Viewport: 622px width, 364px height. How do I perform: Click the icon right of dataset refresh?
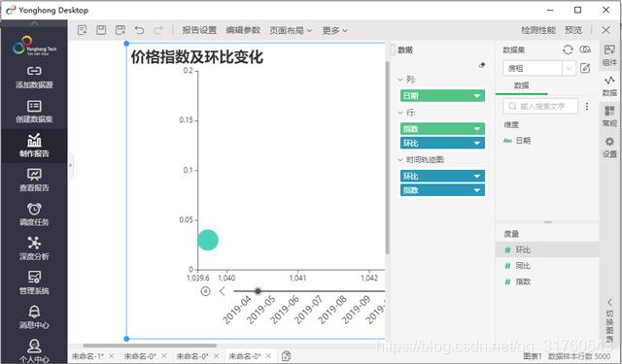585,50
